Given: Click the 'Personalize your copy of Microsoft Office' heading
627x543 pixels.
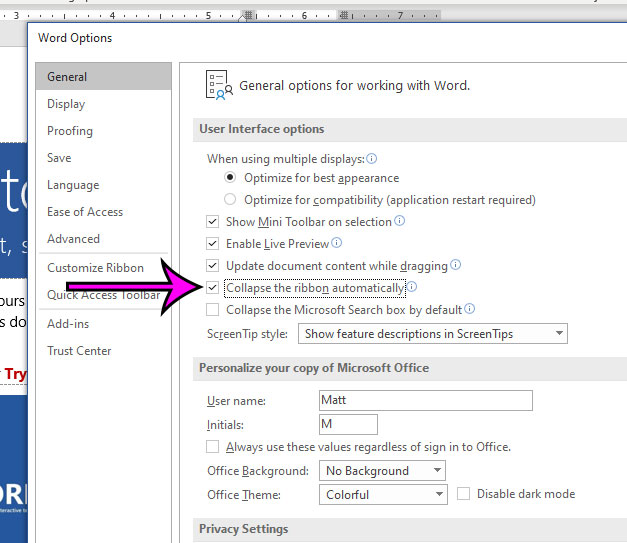Looking at the screenshot, I should coord(314,367).
